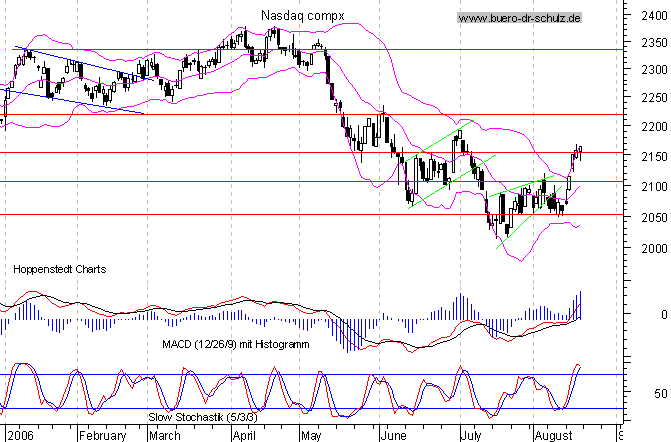The height and width of the screenshot is (442, 671).
Task: Click the stochastic 50 axis label
Action: [x=661, y=393]
